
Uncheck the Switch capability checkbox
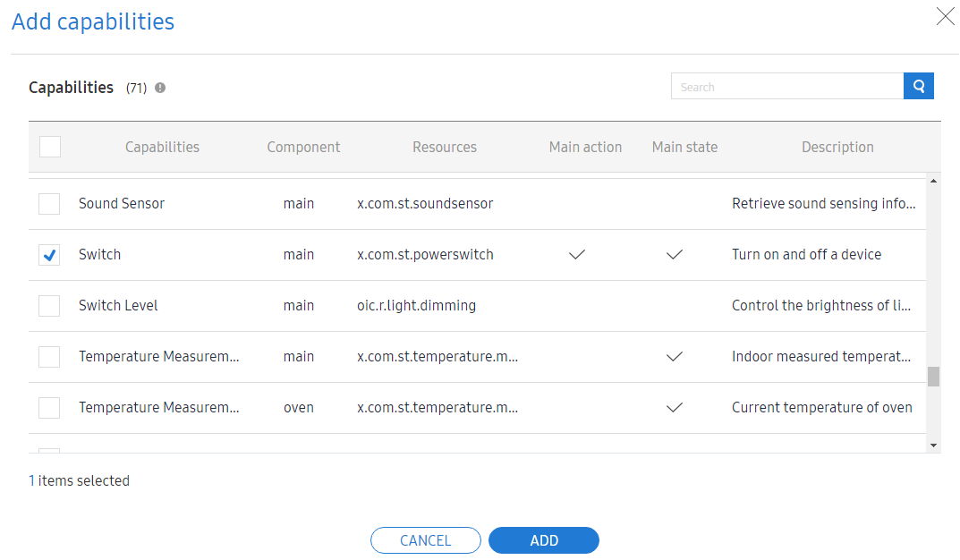[x=50, y=255]
